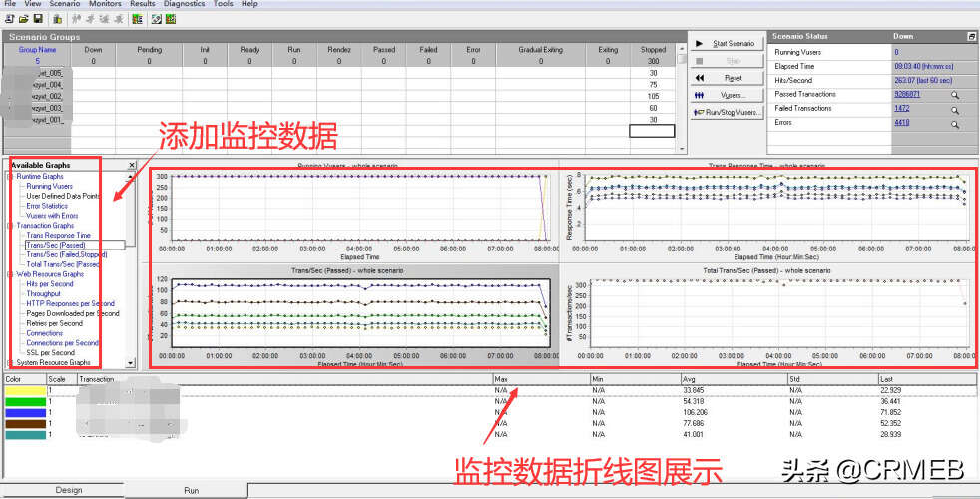Select Trans/Sec (Failed,Stopped) tree item
Screen dimensions: 980x499
(67, 255)
